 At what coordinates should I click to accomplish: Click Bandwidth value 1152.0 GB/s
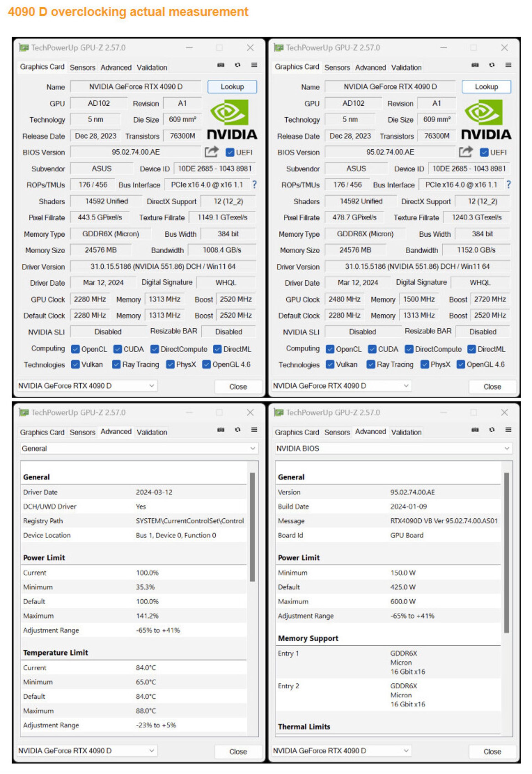click(x=476, y=250)
